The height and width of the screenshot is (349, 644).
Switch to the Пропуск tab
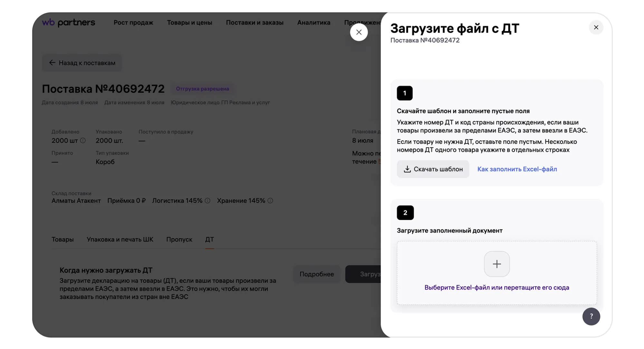[x=179, y=239]
